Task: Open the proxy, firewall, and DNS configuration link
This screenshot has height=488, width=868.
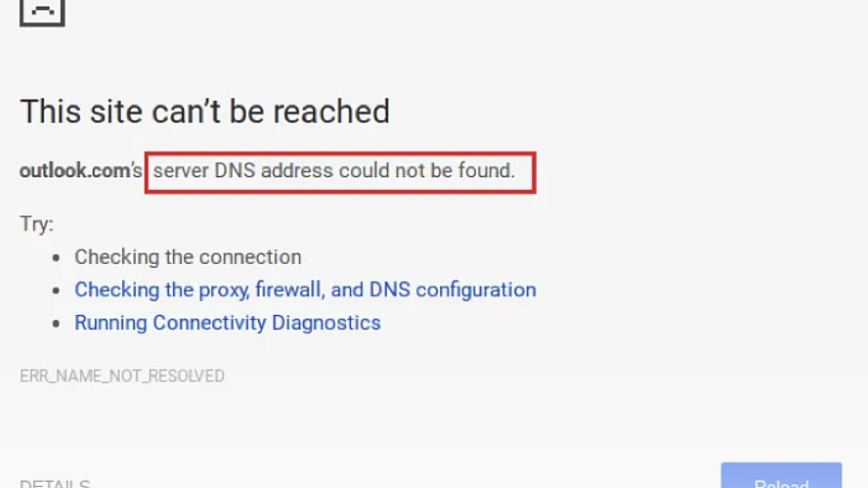Action: [305, 289]
